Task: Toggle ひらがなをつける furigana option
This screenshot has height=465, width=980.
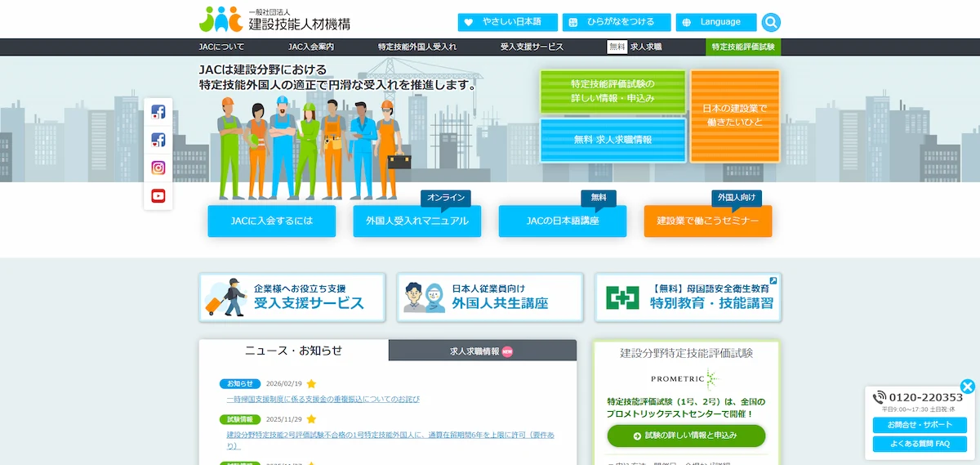Action: tap(617, 22)
